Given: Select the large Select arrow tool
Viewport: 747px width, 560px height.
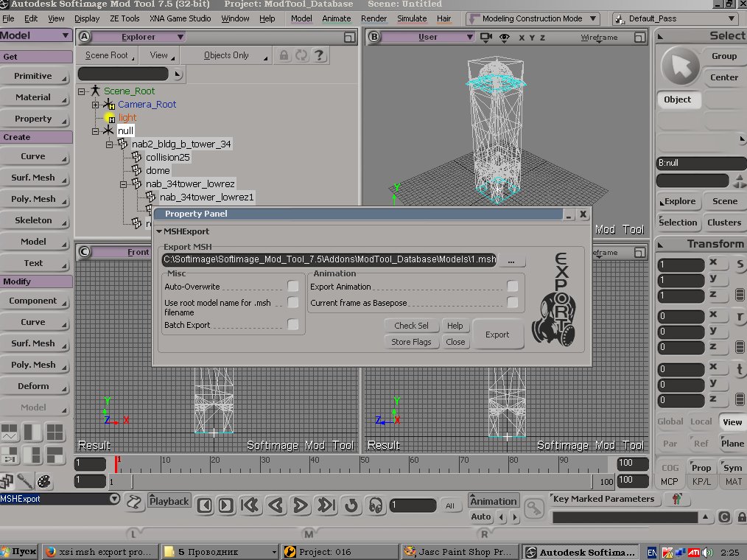Looking at the screenshot, I should click(x=680, y=67).
